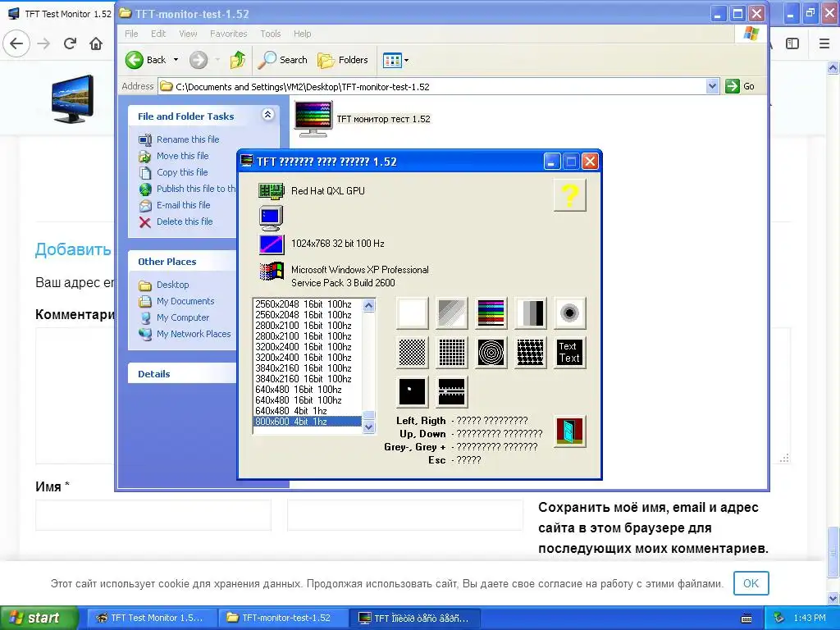Start the Text readability test

[569, 353]
